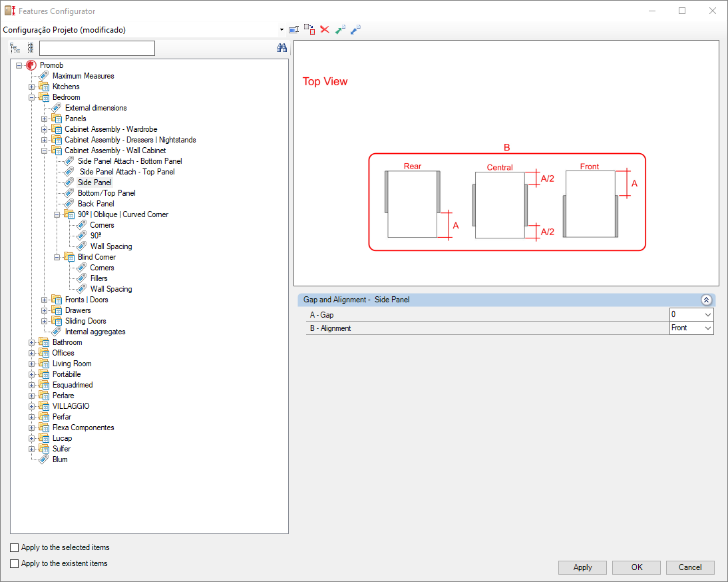The width and height of the screenshot is (728, 582).
Task: Click the blue arrow import icon
Action: (355, 30)
